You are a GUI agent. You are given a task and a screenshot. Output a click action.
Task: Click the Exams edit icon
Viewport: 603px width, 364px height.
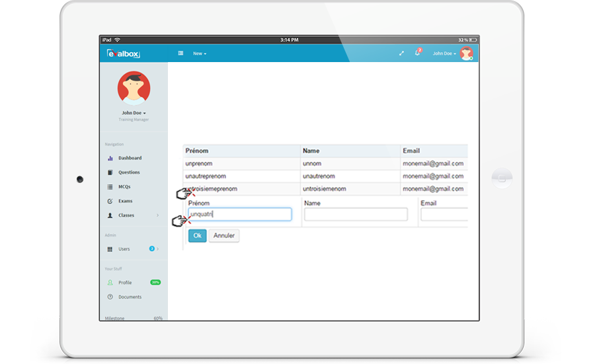[110, 201]
